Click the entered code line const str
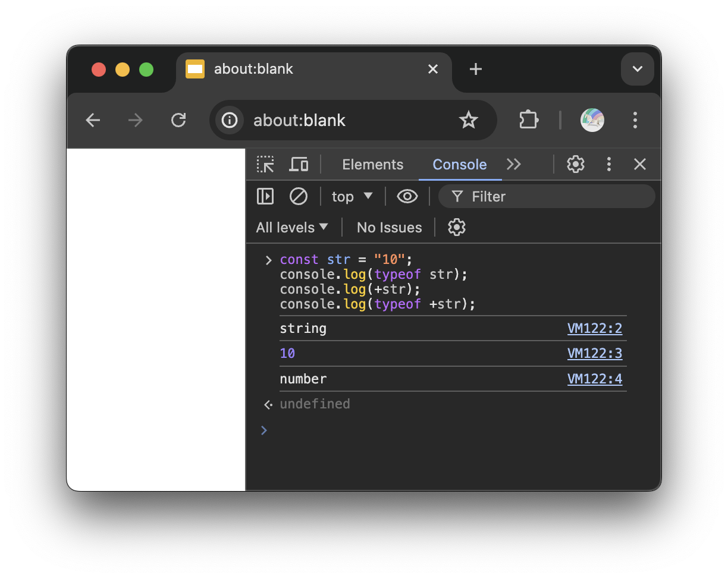 coord(346,260)
